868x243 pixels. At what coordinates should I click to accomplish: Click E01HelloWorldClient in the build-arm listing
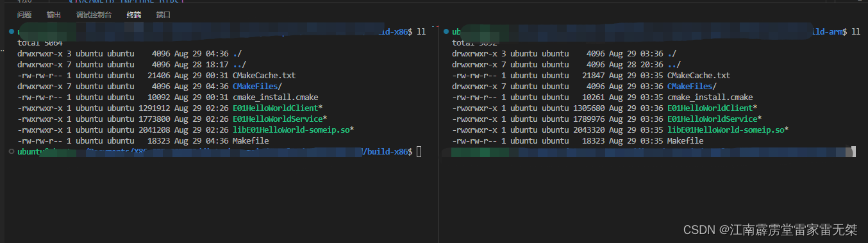click(710, 108)
